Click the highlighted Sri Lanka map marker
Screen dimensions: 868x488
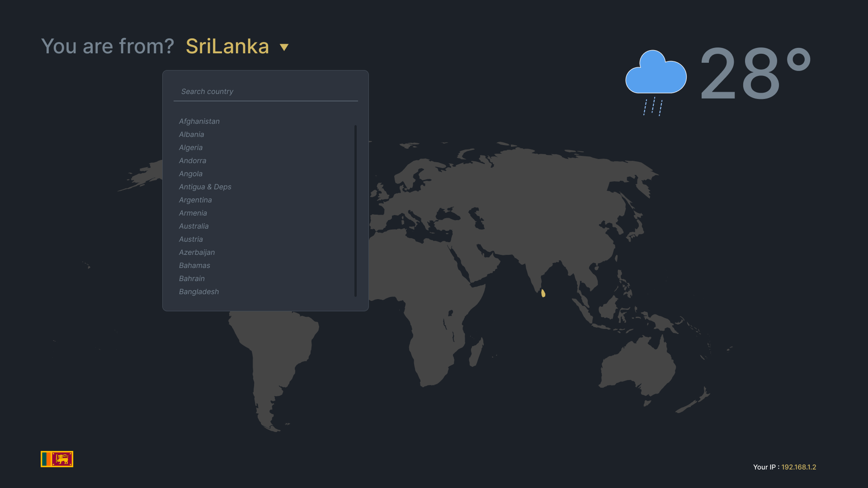pos(543,294)
